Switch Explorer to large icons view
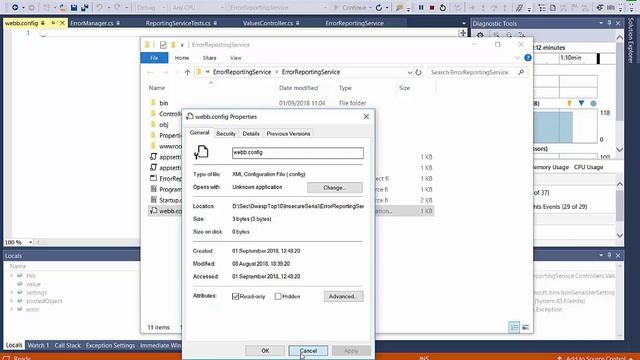Viewport: 640px width, 360px height. pyautogui.click(x=525, y=327)
